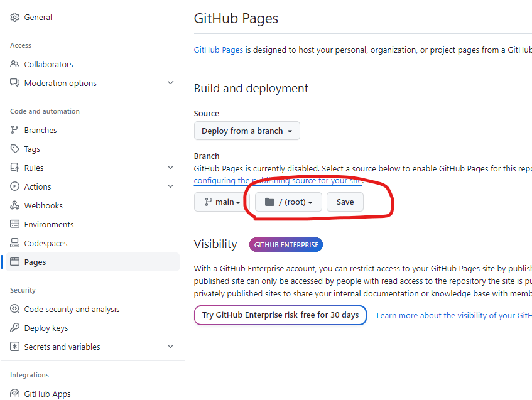Screen dimensions: 532x400
Task: Click the Moderation options comment icon
Action: pos(14,83)
